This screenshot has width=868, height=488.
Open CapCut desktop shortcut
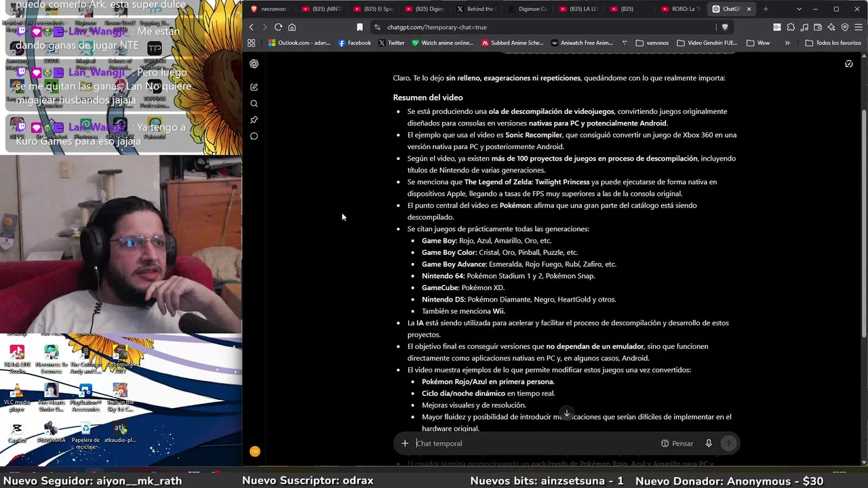pyautogui.click(x=17, y=432)
